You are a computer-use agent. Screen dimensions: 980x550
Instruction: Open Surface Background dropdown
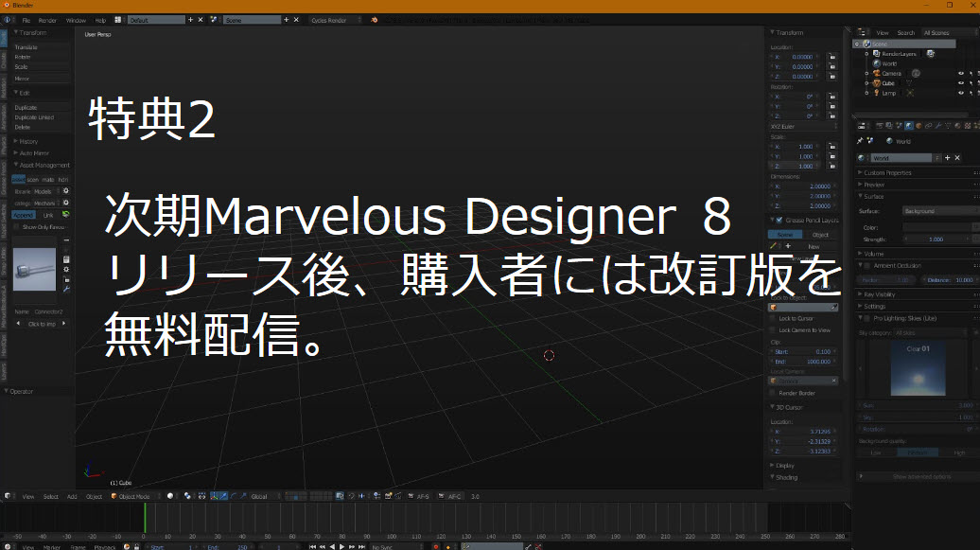click(x=940, y=211)
